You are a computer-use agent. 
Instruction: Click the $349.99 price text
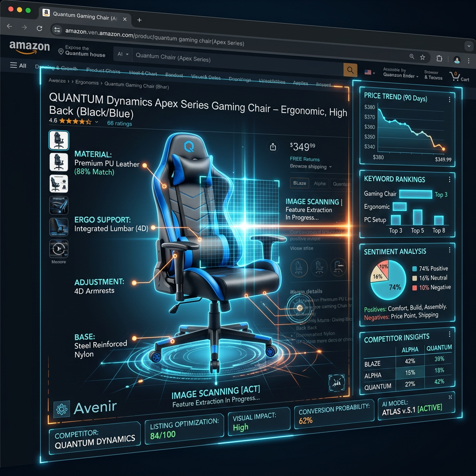302,146
